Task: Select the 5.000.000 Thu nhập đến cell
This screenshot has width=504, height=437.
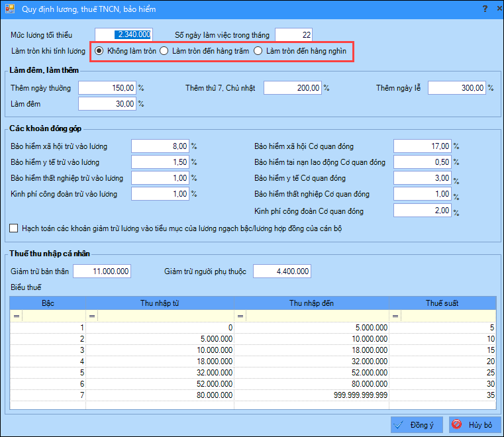Action: coord(311,328)
